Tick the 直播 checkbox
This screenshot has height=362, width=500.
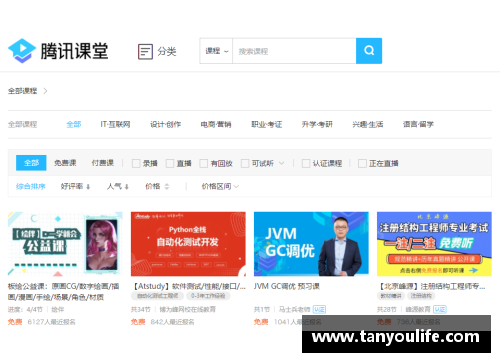click(170, 163)
